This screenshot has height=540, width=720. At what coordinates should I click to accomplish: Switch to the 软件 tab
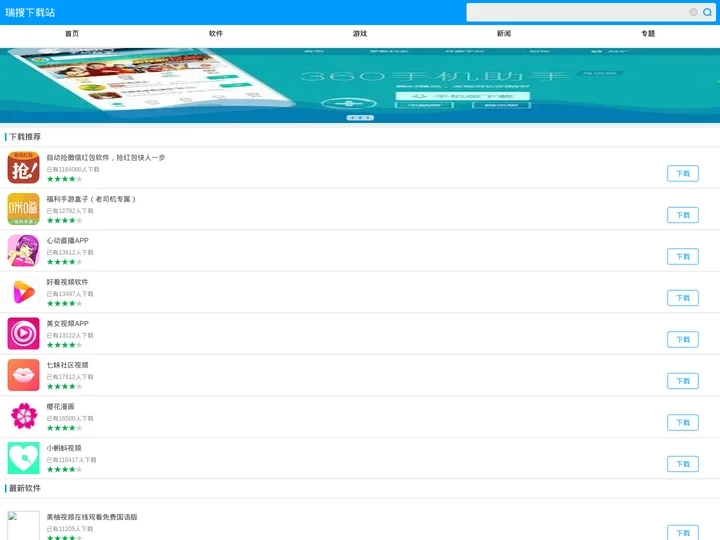(216, 34)
